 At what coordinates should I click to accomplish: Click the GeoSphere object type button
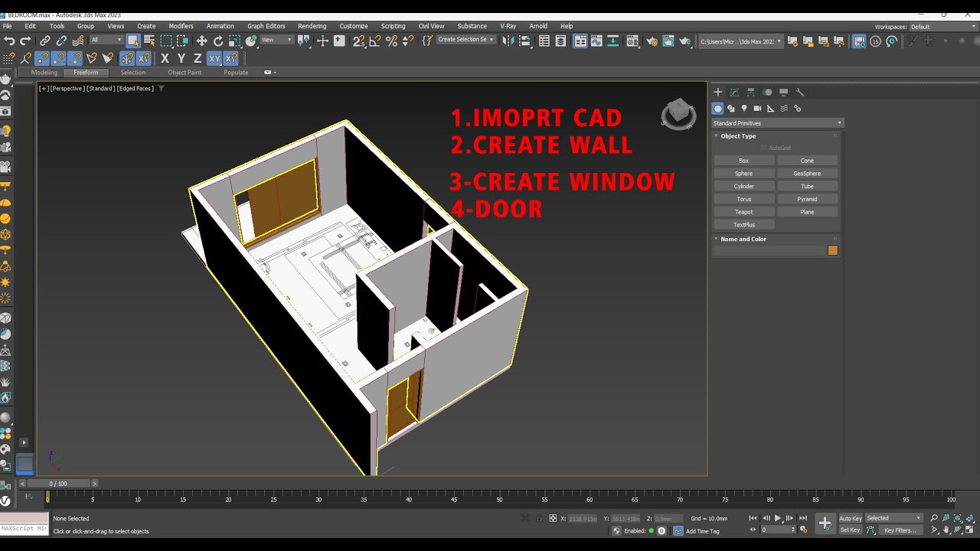[807, 174]
